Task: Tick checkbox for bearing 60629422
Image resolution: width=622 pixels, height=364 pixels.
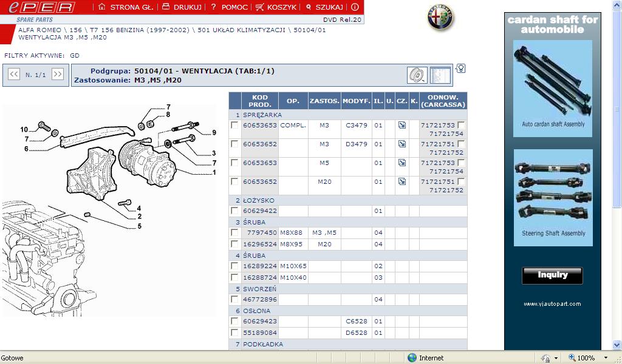Action: [234, 211]
